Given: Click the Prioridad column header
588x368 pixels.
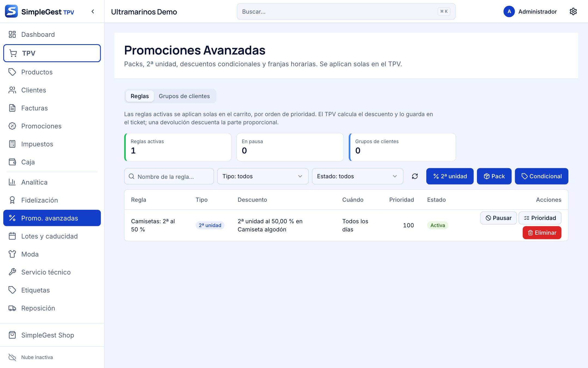Looking at the screenshot, I should coord(402,200).
